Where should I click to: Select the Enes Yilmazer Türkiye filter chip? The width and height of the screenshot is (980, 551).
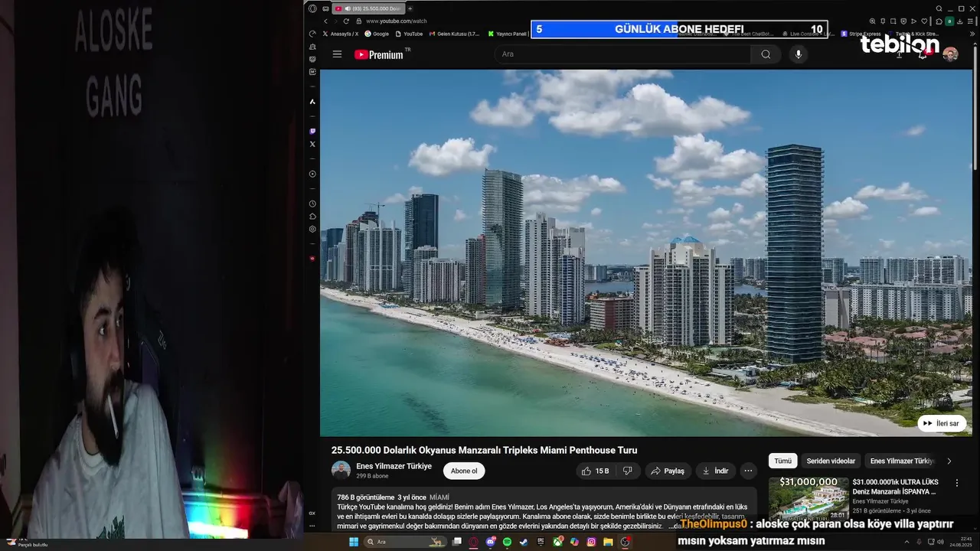click(x=902, y=461)
